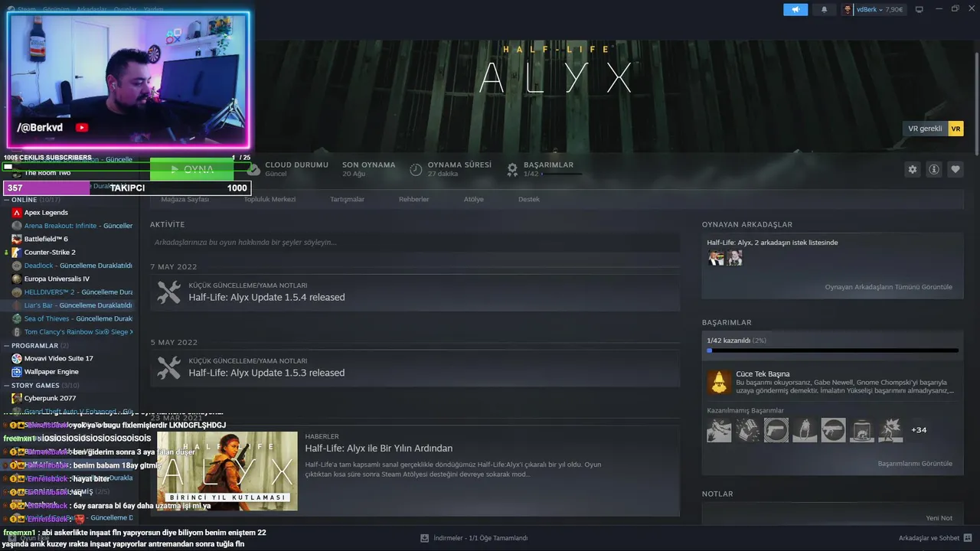Open Half-Life: Alyx Update 1.5.4 released
Image resolution: width=980 pixels, height=551 pixels.
click(x=266, y=297)
